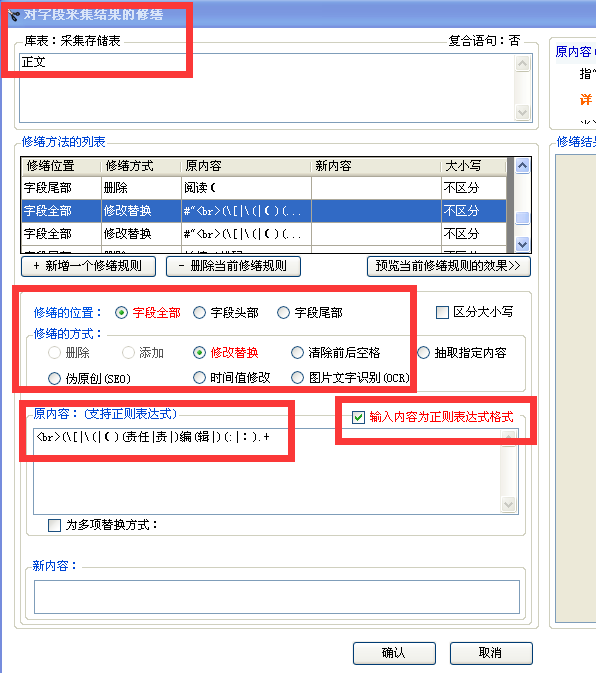Click 删除当前修缮规则 button
596x673 pixels.
[x=233, y=266]
